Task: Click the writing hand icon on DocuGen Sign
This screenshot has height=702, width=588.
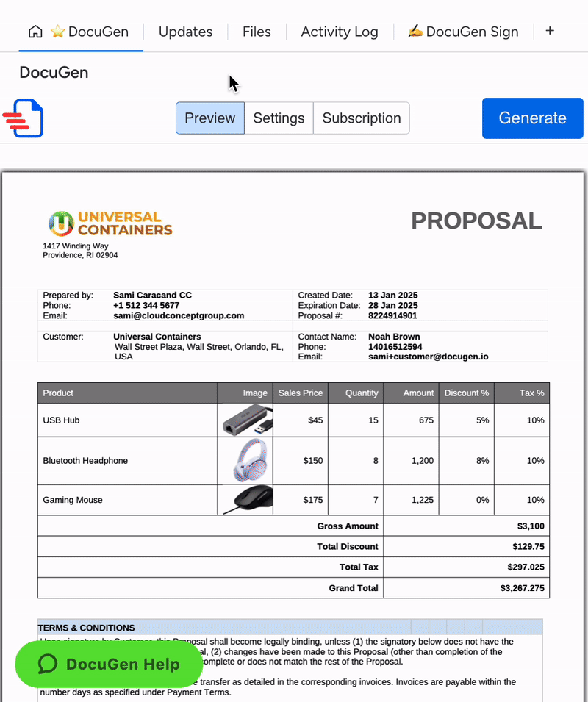Action: pyautogui.click(x=415, y=31)
